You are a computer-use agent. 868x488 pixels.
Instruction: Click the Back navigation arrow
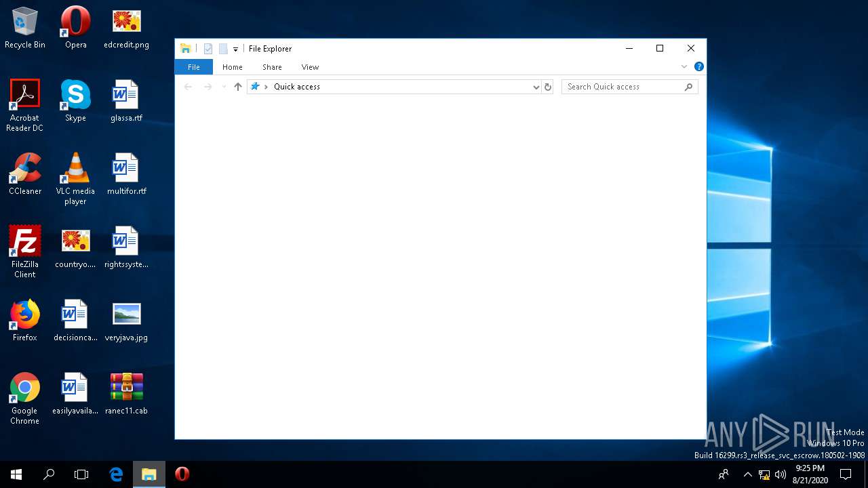189,87
